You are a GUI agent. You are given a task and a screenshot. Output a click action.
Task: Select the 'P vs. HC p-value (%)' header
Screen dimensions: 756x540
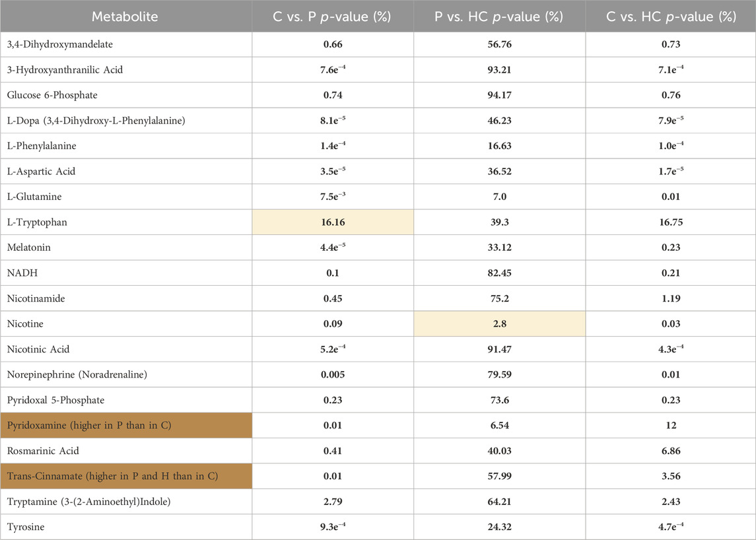[x=499, y=17]
